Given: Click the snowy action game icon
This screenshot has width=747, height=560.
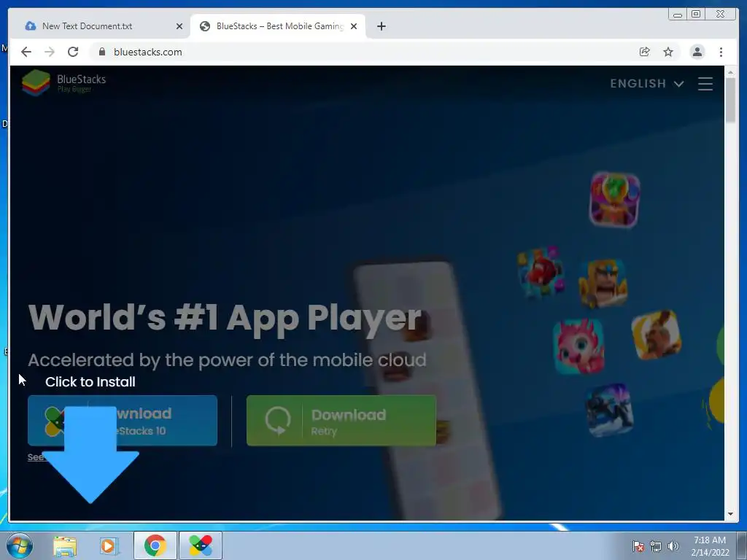Looking at the screenshot, I should (610, 411).
